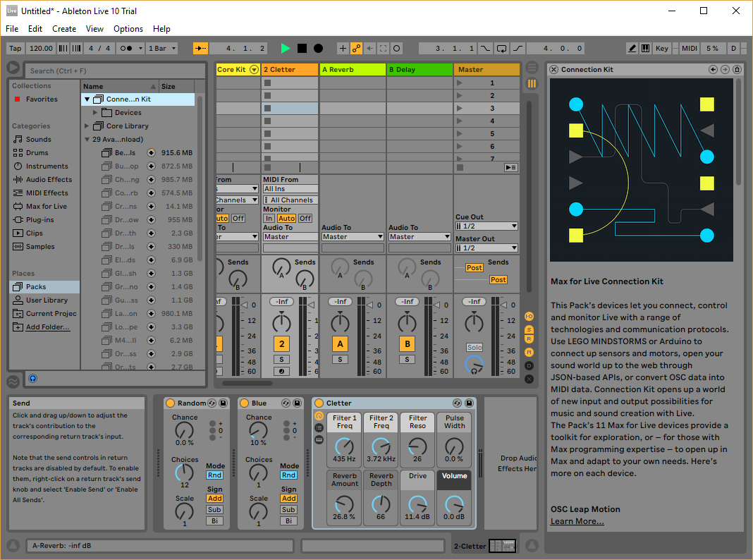Toggle the Mixer section show button

tap(529, 353)
